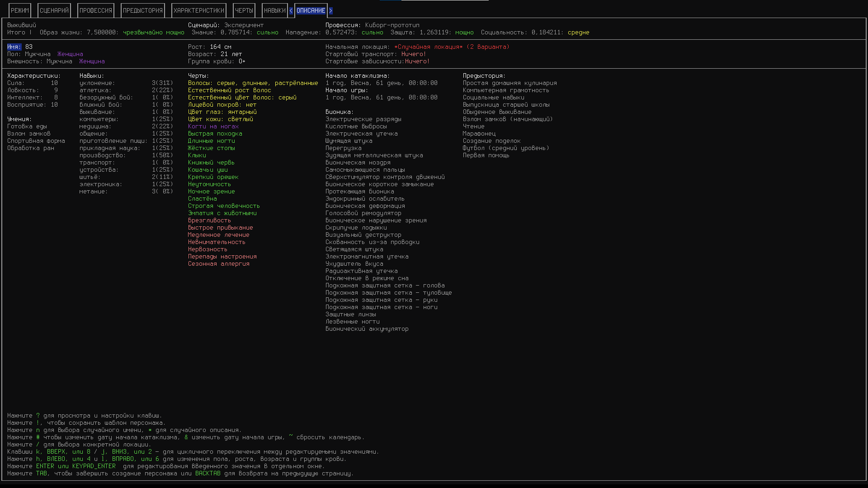Go to the ПРЕДЫСТОРИЯ tab
This screenshot has width=868, height=488.
[143, 10]
